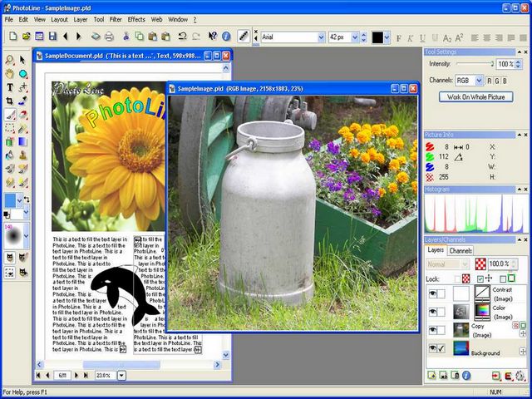532x399 pixels.
Task: Select the arrow pointer tool
Action: click(22, 60)
